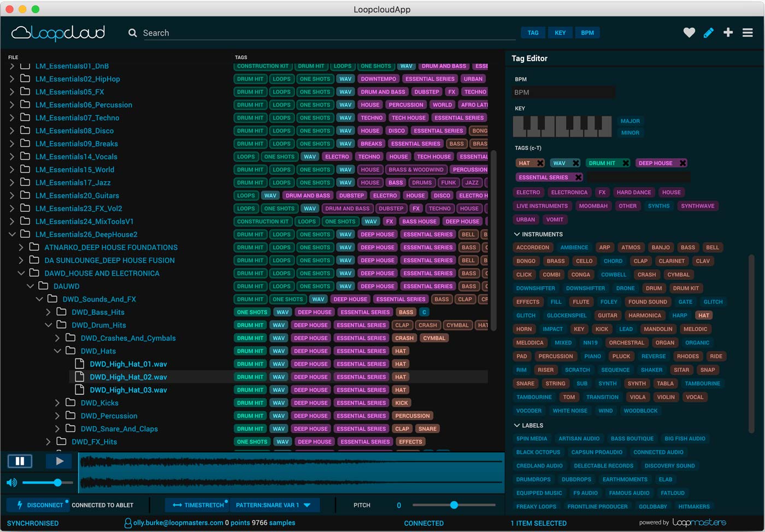
Task: Click the DISCONNECT button
Action: point(39,505)
